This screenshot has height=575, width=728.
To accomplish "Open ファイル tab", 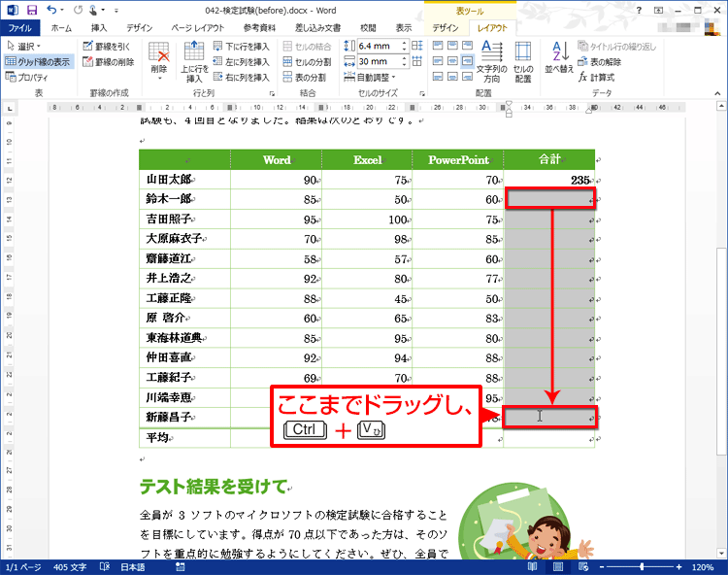I will click(20, 28).
